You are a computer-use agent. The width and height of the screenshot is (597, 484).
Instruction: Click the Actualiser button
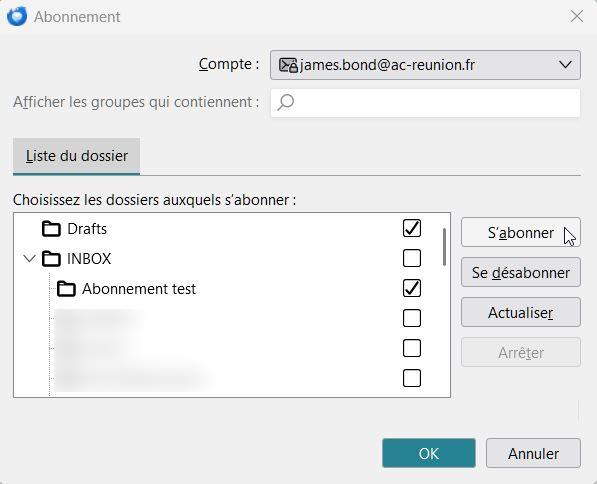click(x=521, y=312)
